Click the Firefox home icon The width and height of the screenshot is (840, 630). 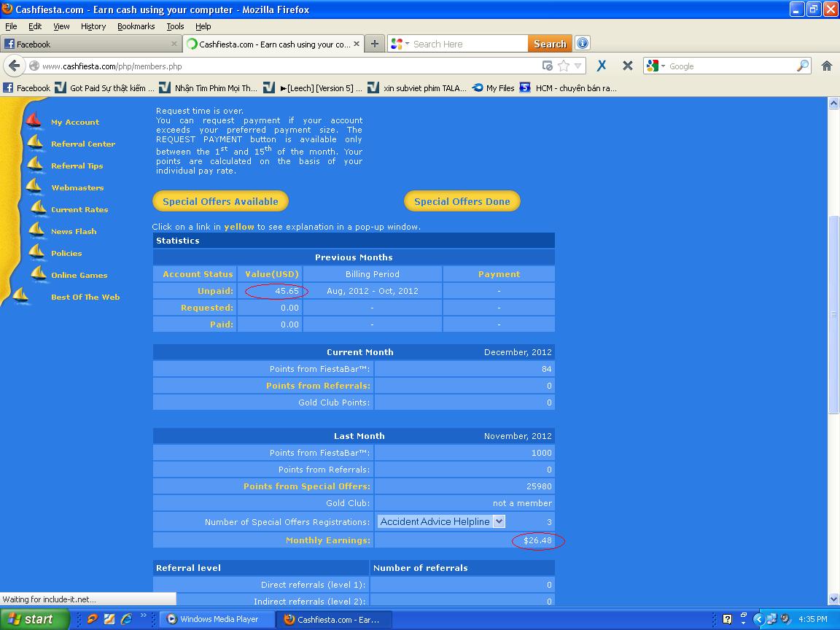coord(826,66)
